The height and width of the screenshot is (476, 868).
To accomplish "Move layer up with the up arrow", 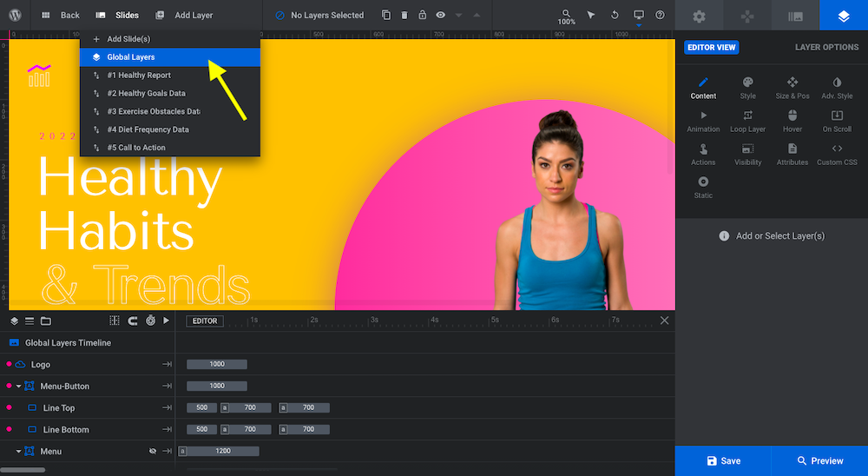I will [x=477, y=15].
